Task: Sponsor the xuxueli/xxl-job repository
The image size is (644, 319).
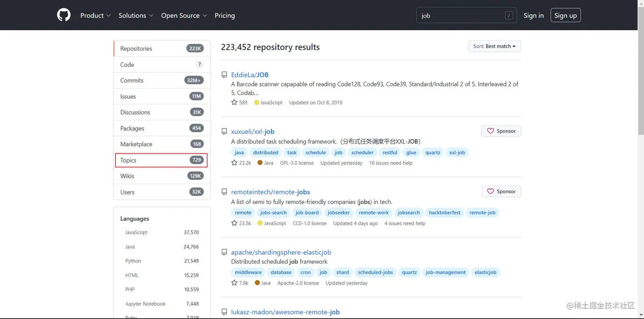Action: (501, 131)
